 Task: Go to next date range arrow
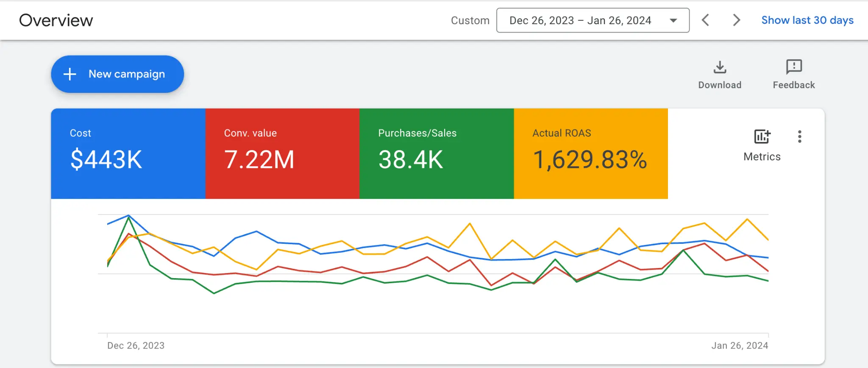(x=737, y=20)
